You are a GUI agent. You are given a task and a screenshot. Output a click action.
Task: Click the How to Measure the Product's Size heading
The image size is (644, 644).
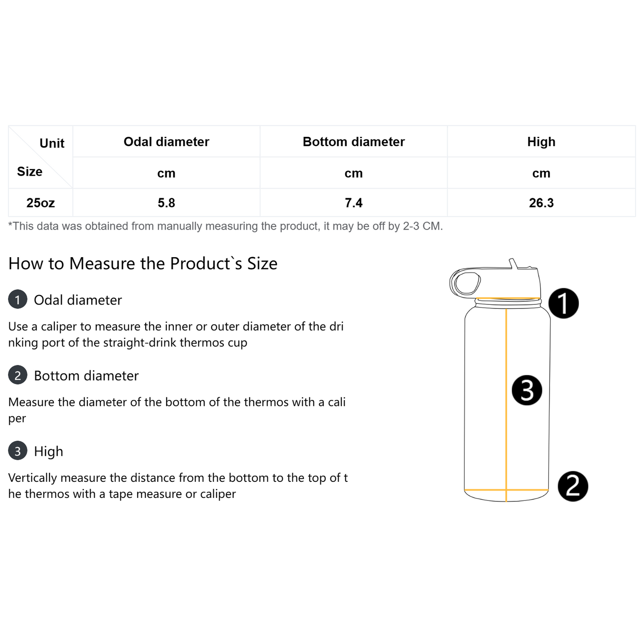coord(143,263)
